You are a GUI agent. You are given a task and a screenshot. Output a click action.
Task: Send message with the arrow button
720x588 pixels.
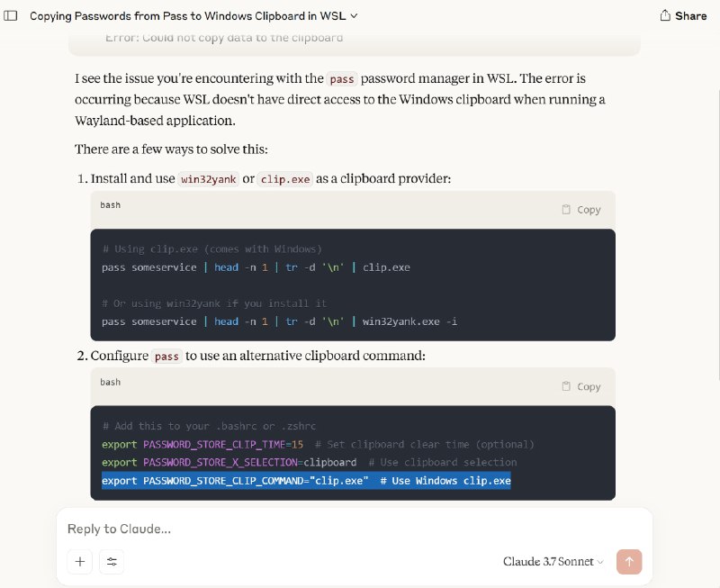coord(629,561)
